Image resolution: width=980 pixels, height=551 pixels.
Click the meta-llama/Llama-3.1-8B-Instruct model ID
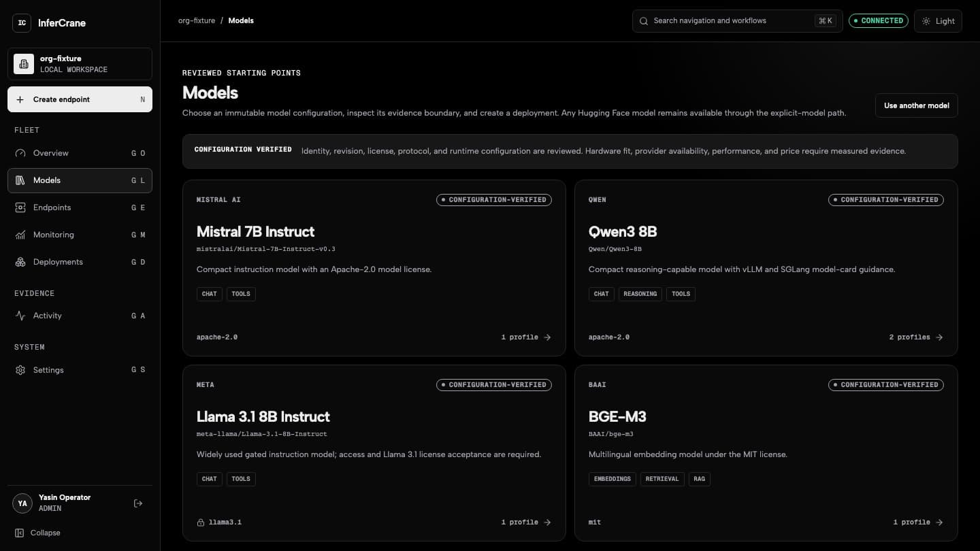[262, 434]
